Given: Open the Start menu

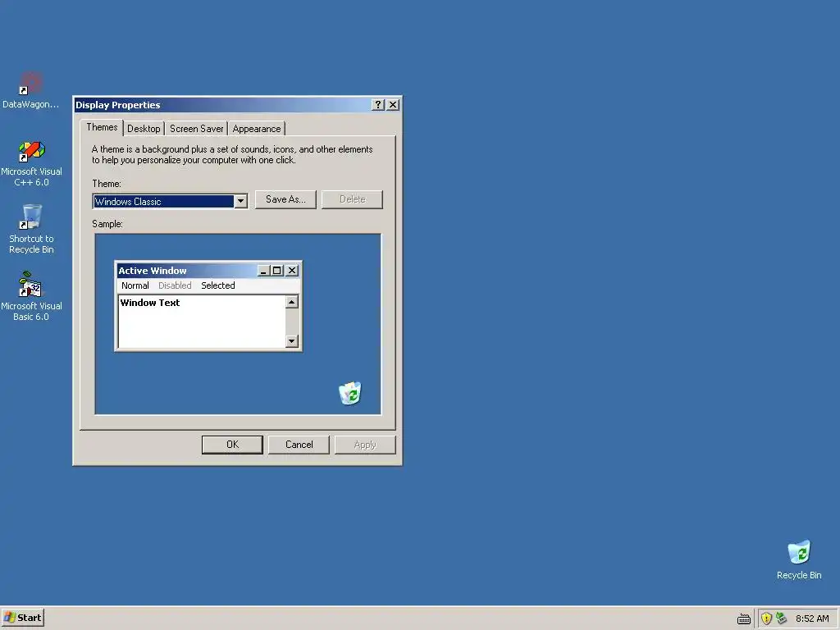Looking at the screenshot, I should pos(22,618).
